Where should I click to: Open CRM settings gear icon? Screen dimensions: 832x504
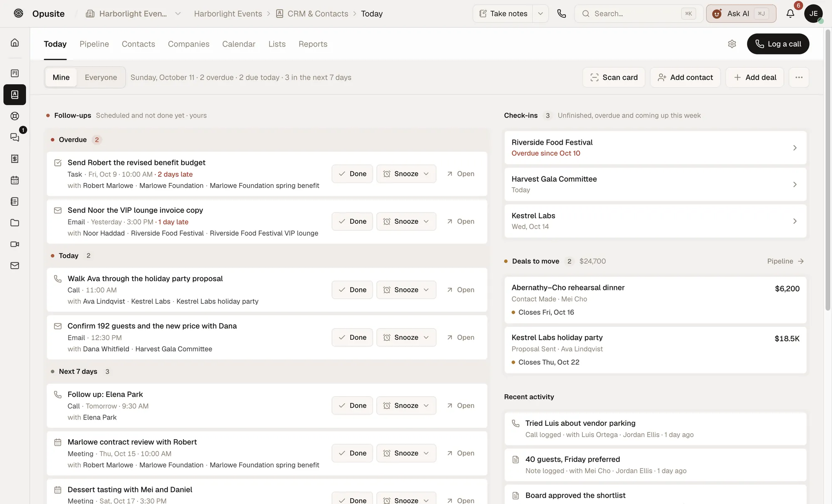click(x=732, y=44)
